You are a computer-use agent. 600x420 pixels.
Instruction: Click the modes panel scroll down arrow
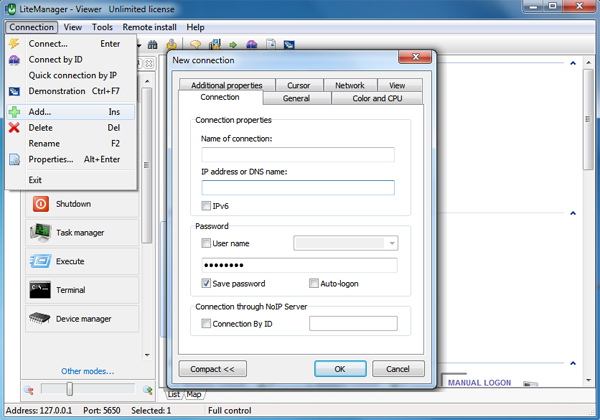tap(147, 355)
